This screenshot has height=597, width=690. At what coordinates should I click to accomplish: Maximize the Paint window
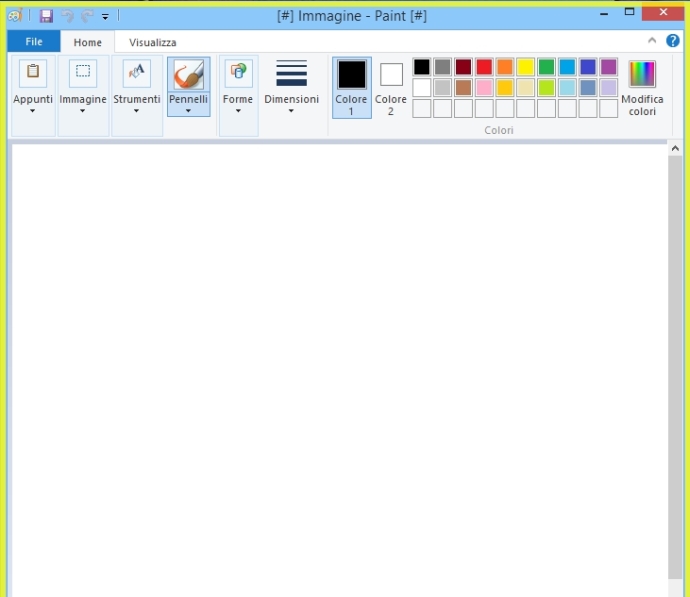click(629, 12)
